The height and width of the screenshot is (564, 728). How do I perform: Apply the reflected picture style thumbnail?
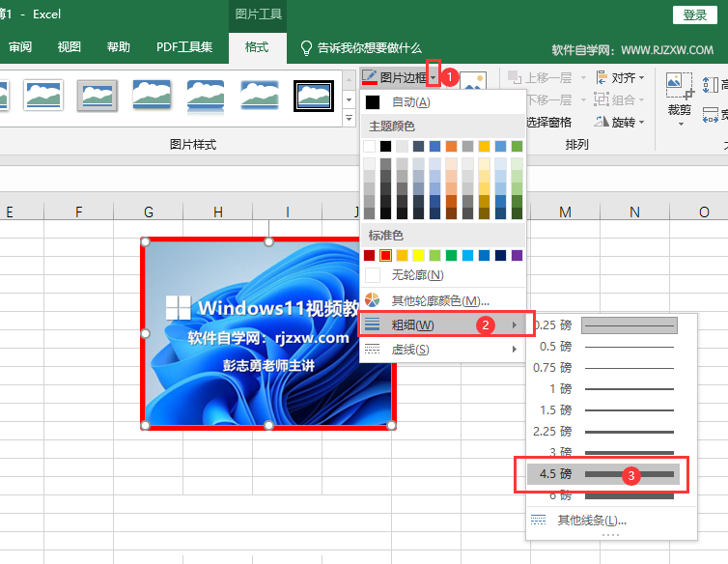click(x=206, y=97)
